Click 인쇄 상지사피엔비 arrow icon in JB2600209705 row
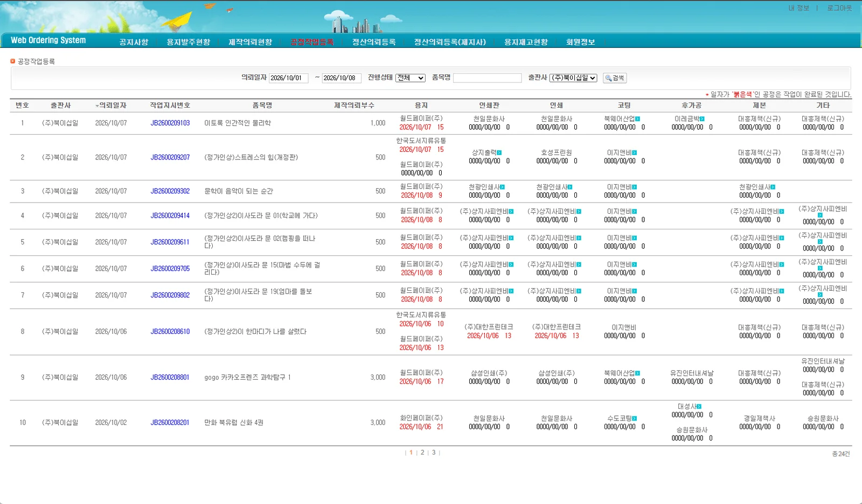The height and width of the screenshot is (504, 862). pyautogui.click(x=579, y=265)
